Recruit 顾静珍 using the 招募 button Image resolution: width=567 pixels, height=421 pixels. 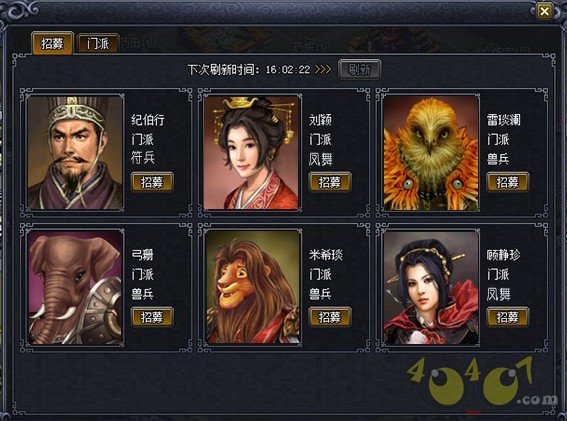pyautogui.click(x=508, y=317)
